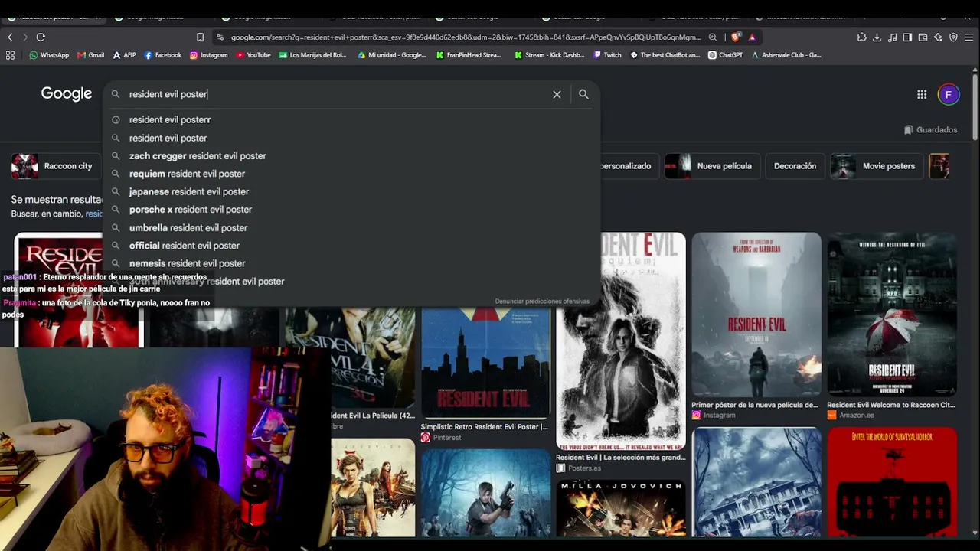980x551 pixels.
Task: Go back to the previous page
Action: 10,37
